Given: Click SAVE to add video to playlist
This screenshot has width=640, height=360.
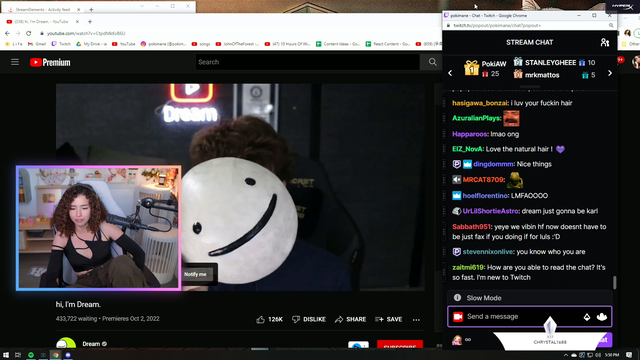Looking at the screenshot, I should coord(389,319).
